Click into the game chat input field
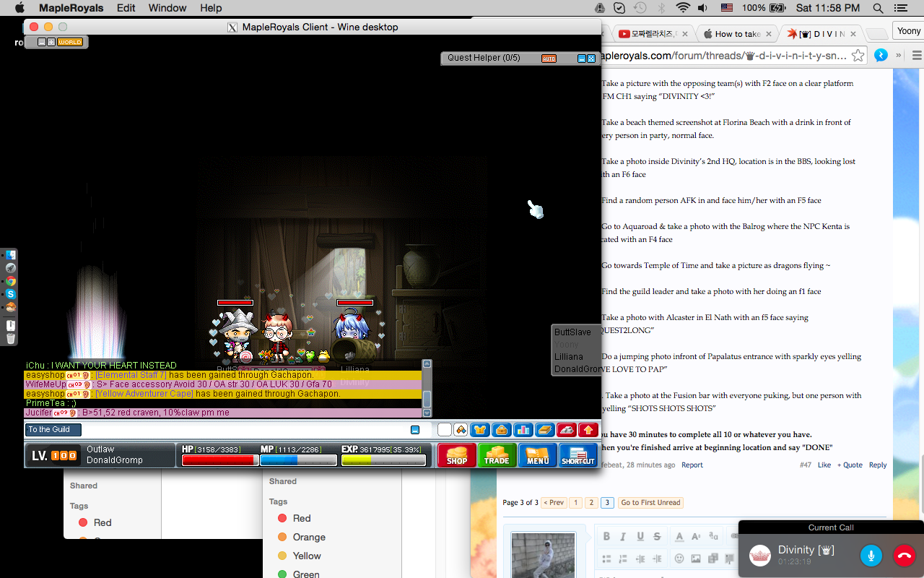Image resolution: width=924 pixels, height=578 pixels. click(245, 430)
